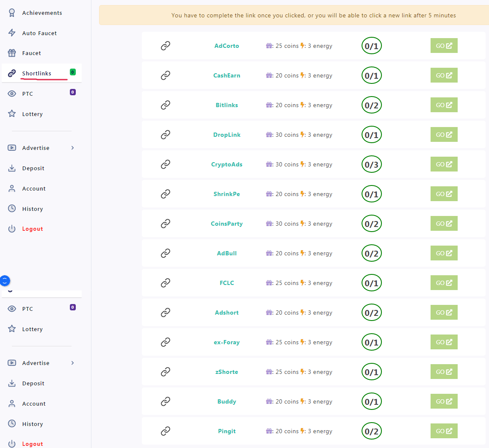Screen dimensions: 489x448
Task: Click the chain icon in the AdBull row
Action: [x=166, y=253]
